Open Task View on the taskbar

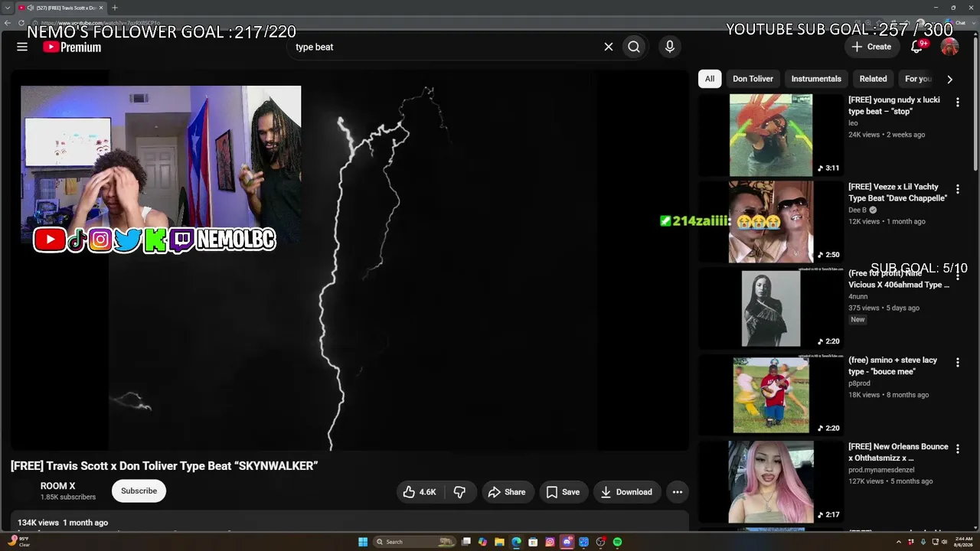(x=465, y=542)
